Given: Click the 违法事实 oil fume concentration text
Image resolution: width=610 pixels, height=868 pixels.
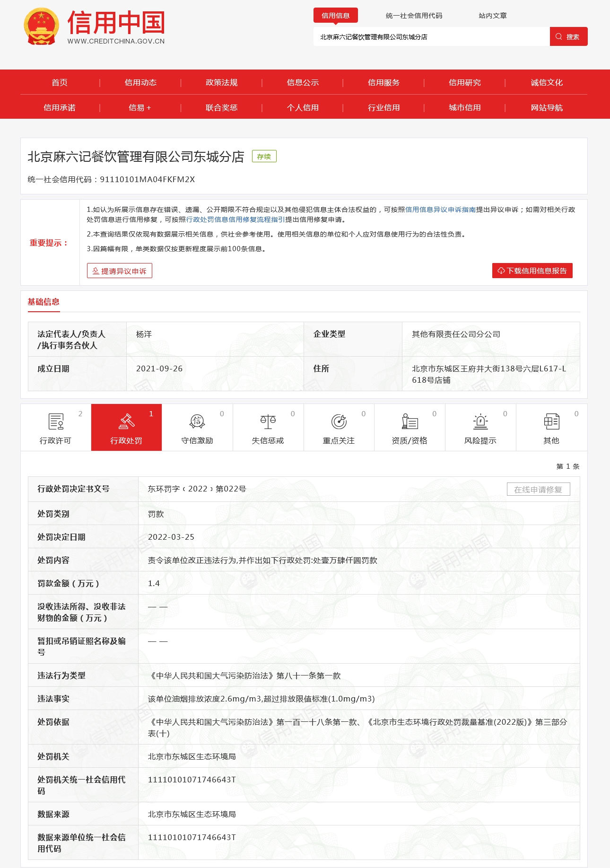Looking at the screenshot, I should (x=261, y=699).
